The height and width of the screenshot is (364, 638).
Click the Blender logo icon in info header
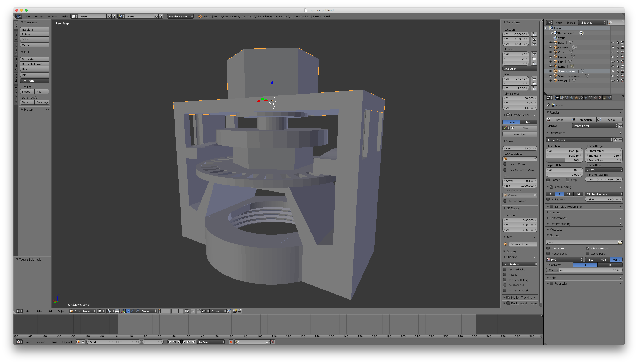point(200,16)
